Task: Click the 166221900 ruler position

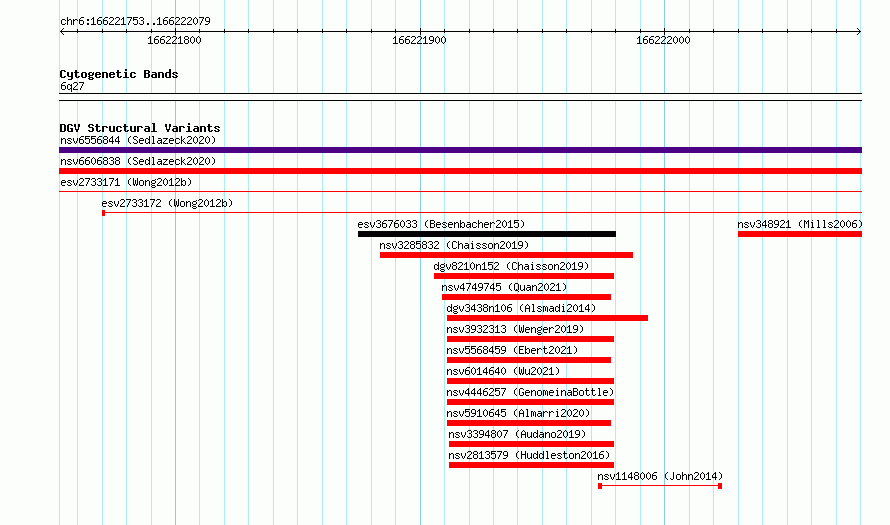Action: tap(419, 40)
